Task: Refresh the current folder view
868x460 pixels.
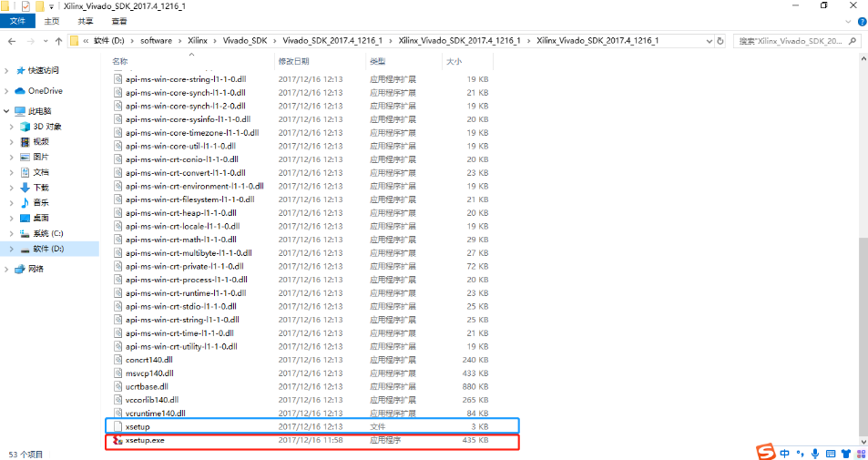Action: [720, 41]
